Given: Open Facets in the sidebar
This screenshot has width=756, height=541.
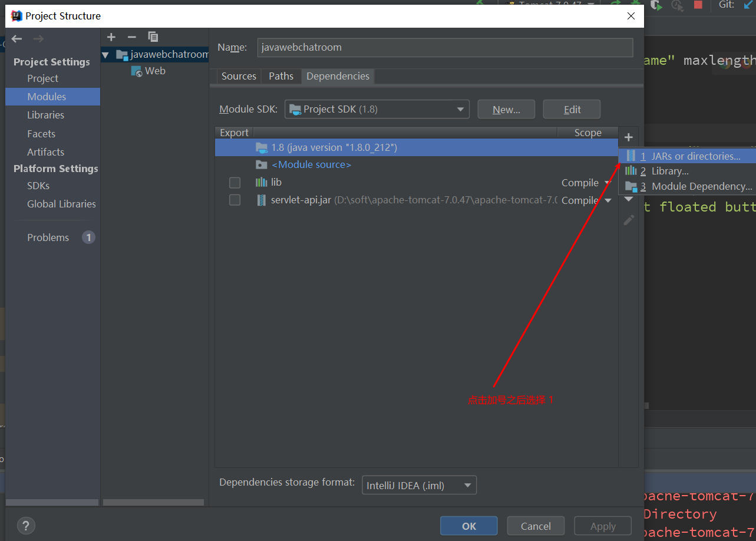Looking at the screenshot, I should click(41, 134).
